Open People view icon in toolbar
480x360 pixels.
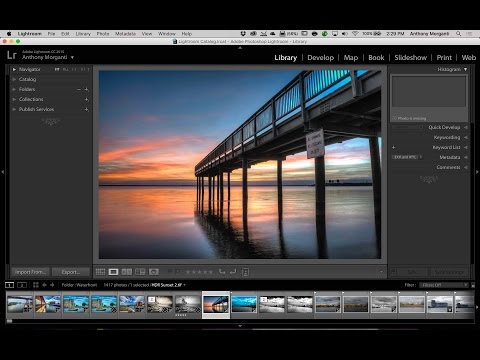(154, 272)
